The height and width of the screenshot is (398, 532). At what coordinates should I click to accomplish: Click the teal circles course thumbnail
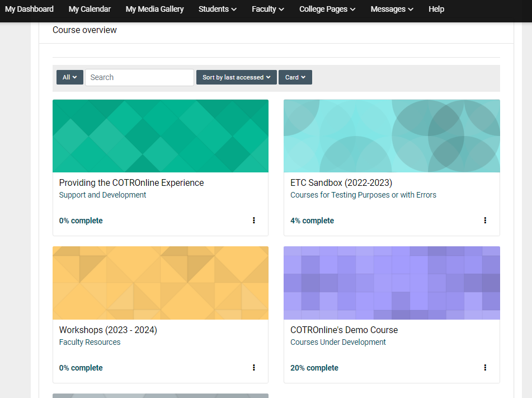click(392, 136)
